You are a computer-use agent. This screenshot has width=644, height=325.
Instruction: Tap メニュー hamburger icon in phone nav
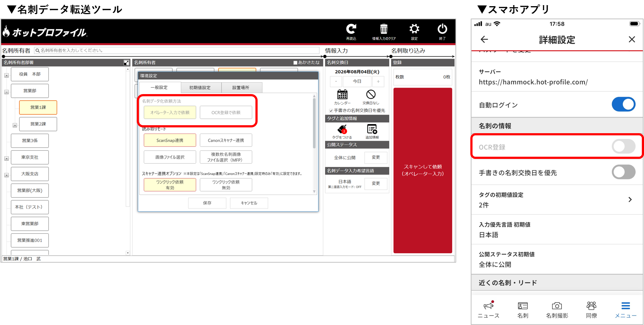(626, 305)
